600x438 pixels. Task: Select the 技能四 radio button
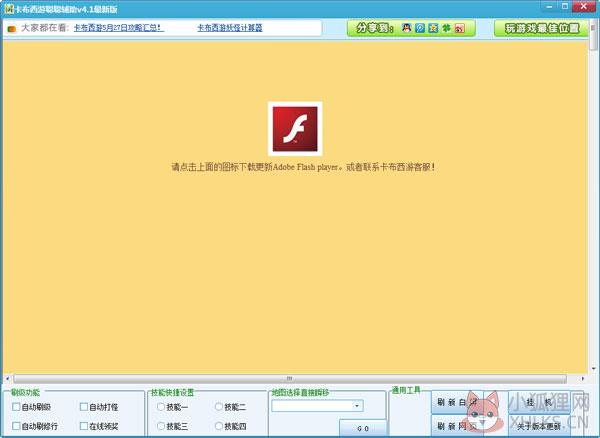pyautogui.click(x=219, y=426)
